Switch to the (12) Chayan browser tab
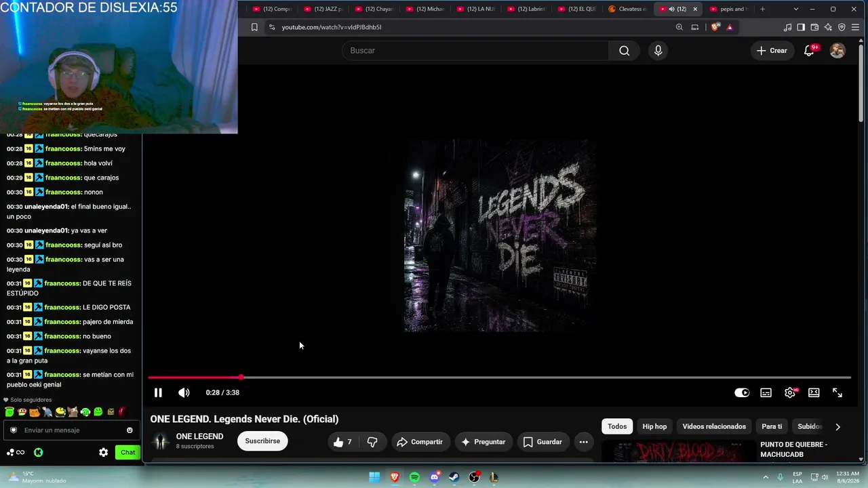Image resolution: width=868 pixels, height=488 pixels. tap(374, 9)
